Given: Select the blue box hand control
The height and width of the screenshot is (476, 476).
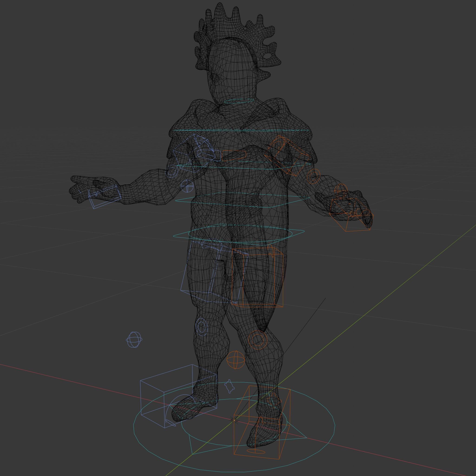Looking at the screenshot, I should pyautogui.click(x=104, y=197).
